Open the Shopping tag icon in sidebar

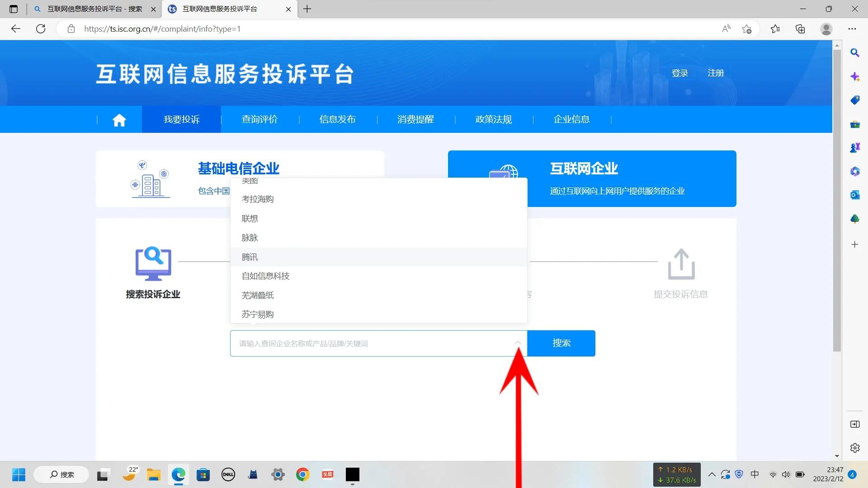click(854, 100)
